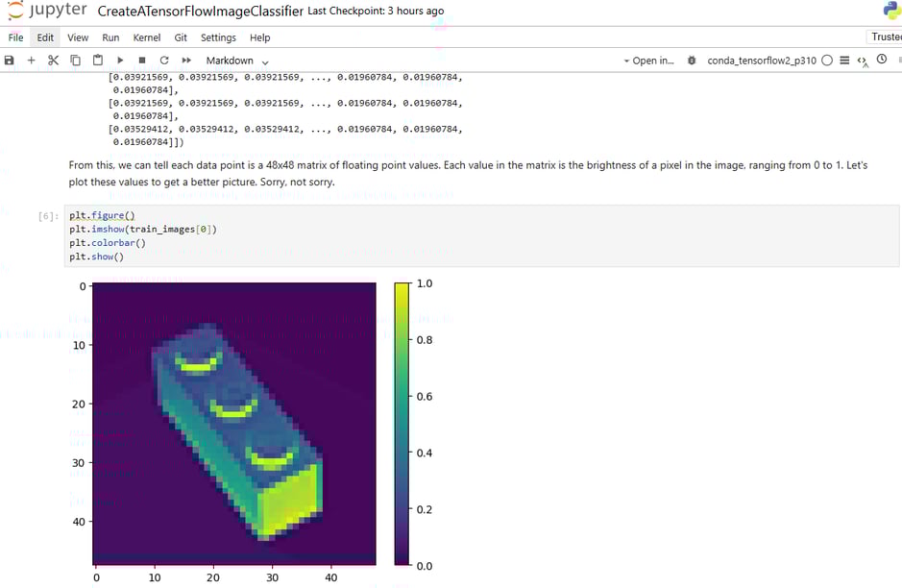Run the selected cell
902x588 pixels.
click(120, 61)
